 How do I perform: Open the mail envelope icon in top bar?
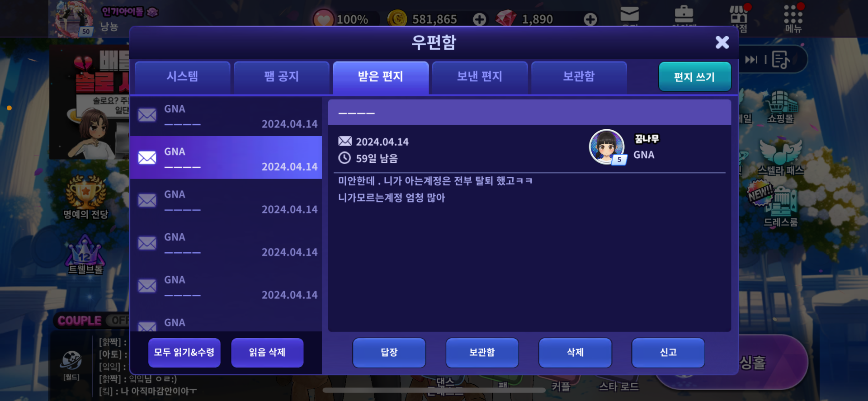pos(629,14)
